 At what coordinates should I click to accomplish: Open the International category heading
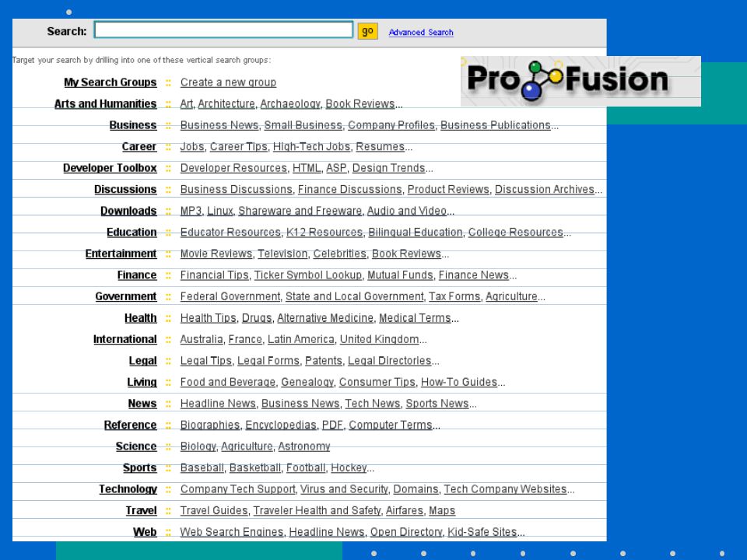pos(124,340)
